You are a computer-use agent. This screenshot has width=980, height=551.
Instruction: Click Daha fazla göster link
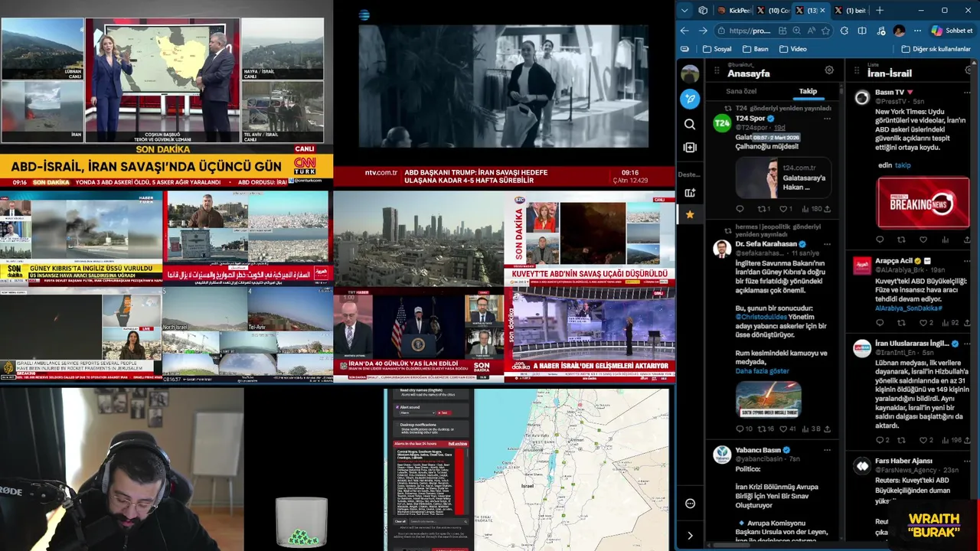[762, 371]
